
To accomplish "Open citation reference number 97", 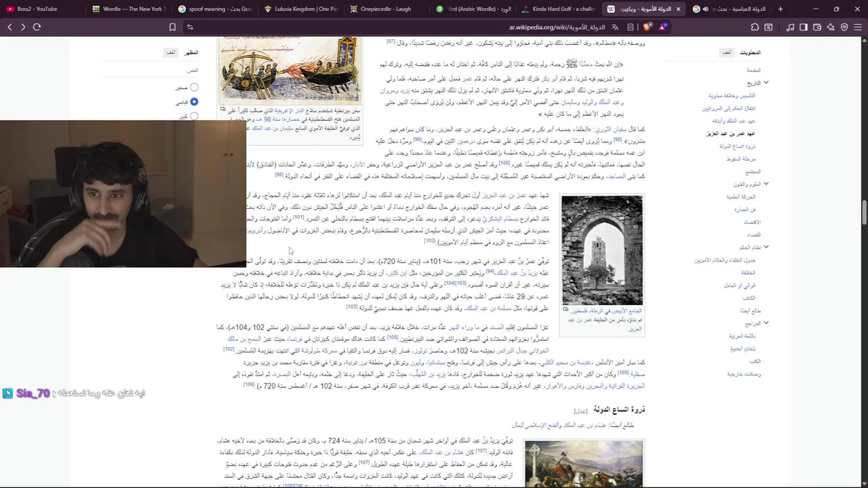I will [x=391, y=42].
